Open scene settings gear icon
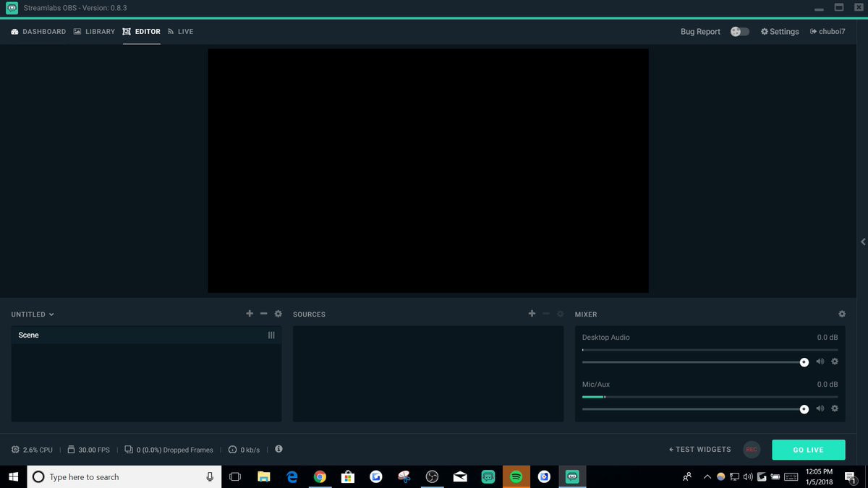 (278, 314)
